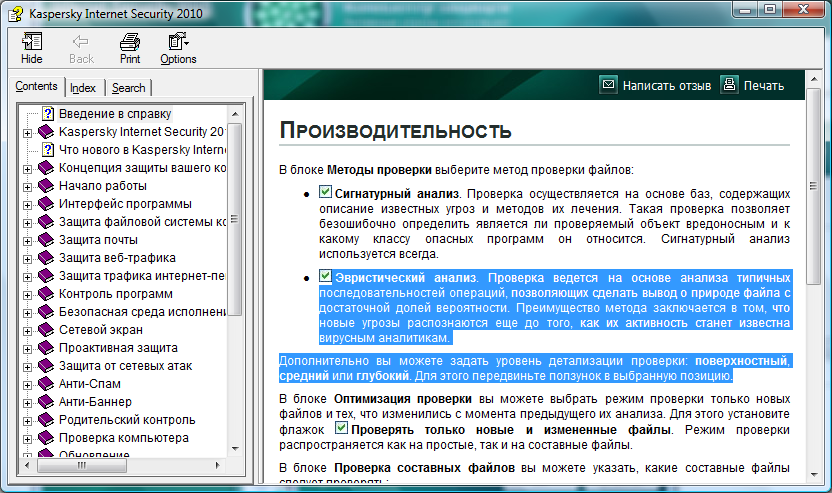This screenshot has height=493, width=832.
Task: Click the bold Проверка составных файлов text
Action: (x=424, y=468)
